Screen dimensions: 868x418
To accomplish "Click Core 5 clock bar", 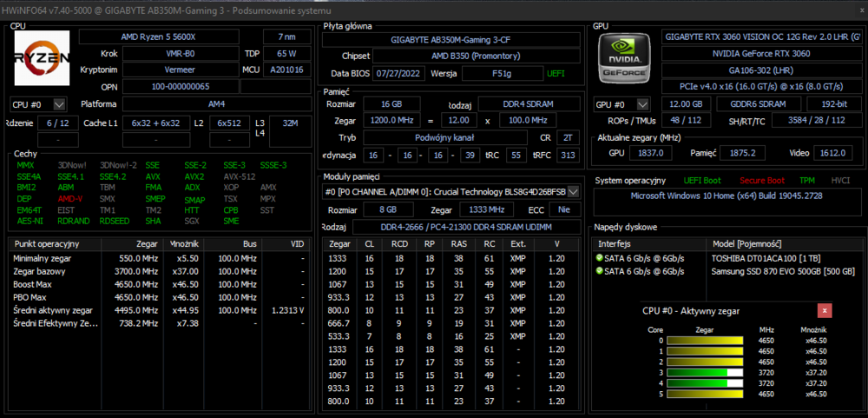I will pyautogui.click(x=705, y=395).
